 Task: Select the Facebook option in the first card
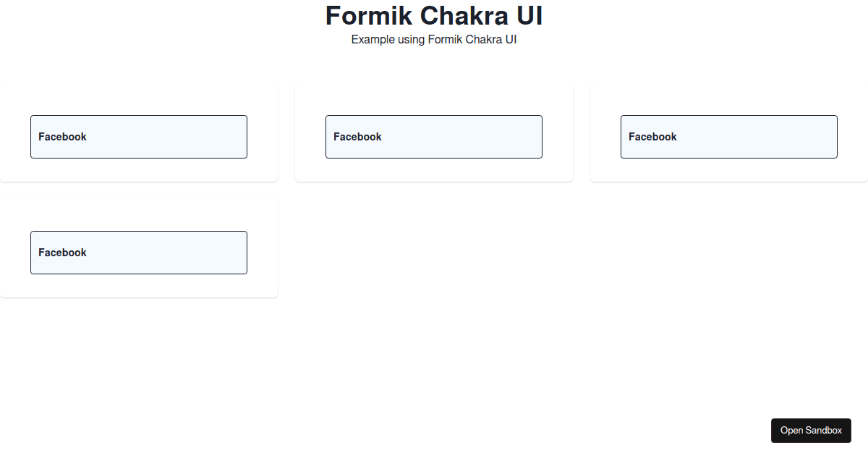click(x=139, y=137)
